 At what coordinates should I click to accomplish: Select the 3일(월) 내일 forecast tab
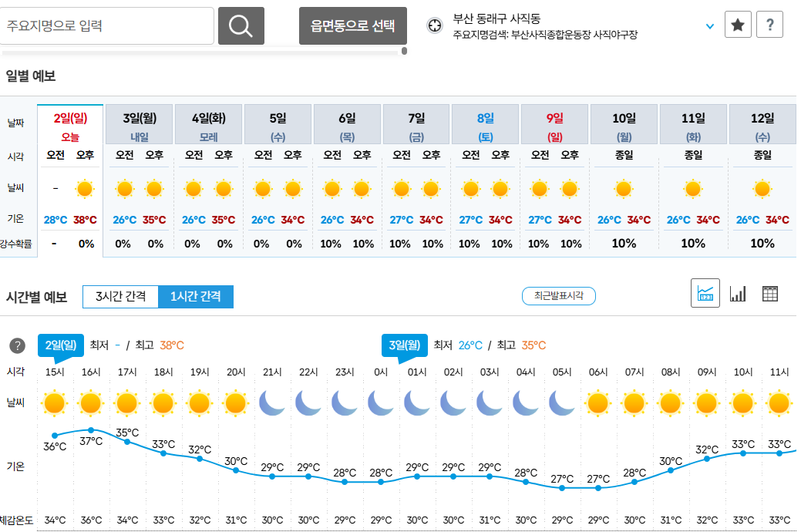coord(140,124)
